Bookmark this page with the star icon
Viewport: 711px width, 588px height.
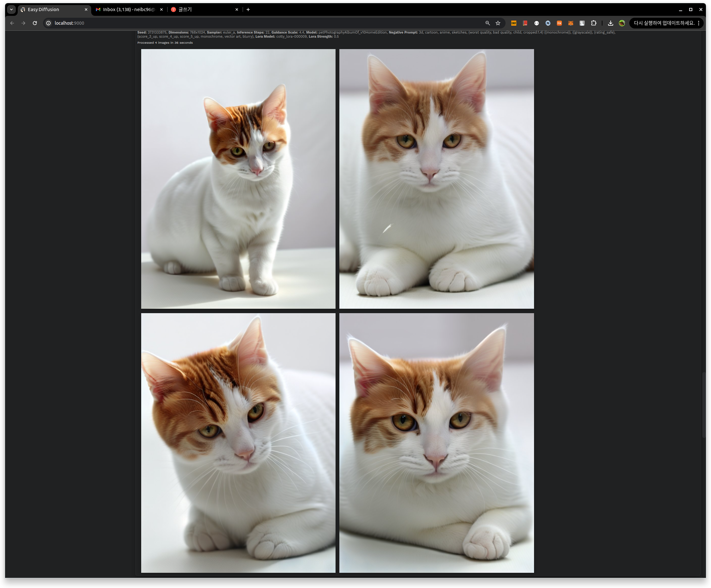[x=498, y=23]
